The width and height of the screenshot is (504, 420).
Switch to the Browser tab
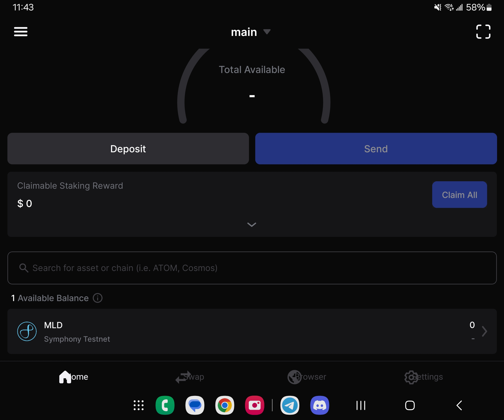click(x=307, y=377)
